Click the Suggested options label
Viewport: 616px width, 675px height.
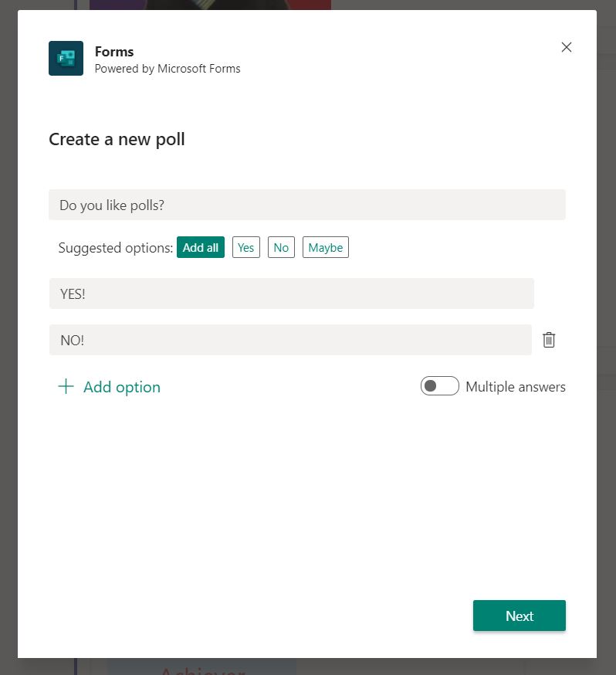tap(116, 248)
